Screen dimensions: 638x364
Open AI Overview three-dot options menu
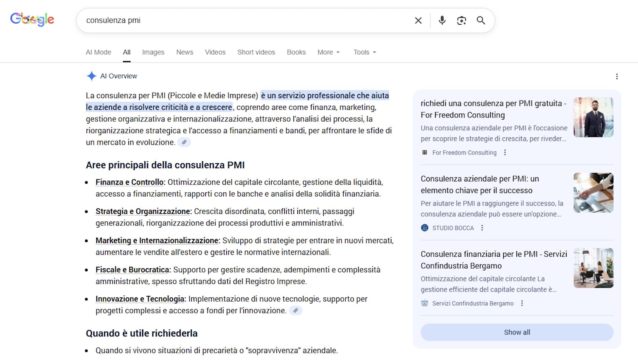pos(617,76)
